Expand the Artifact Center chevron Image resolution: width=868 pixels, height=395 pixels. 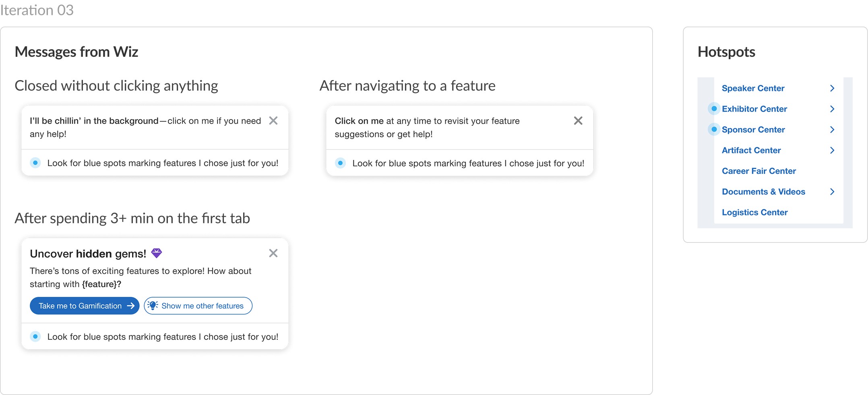(x=832, y=150)
